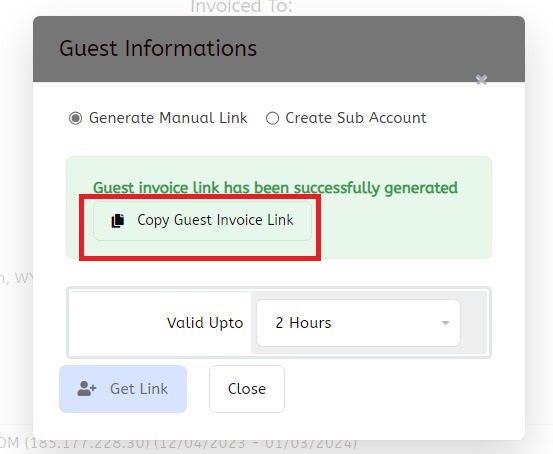Click the 2 Hours selected value
Image resolution: width=553 pixels, height=454 pixels.
click(x=303, y=323)
